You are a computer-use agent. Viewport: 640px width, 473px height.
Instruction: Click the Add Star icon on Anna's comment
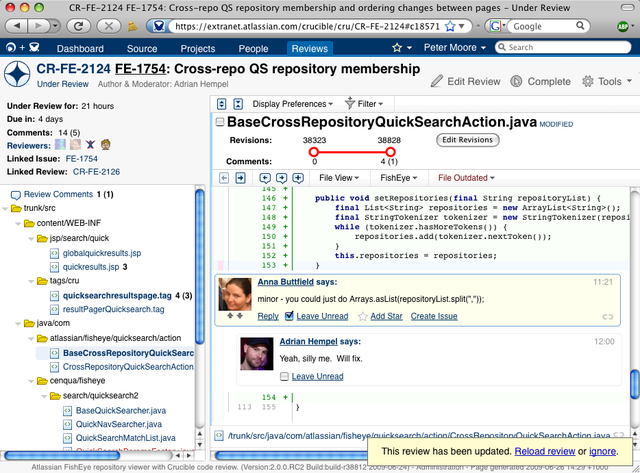coord(362,316)
